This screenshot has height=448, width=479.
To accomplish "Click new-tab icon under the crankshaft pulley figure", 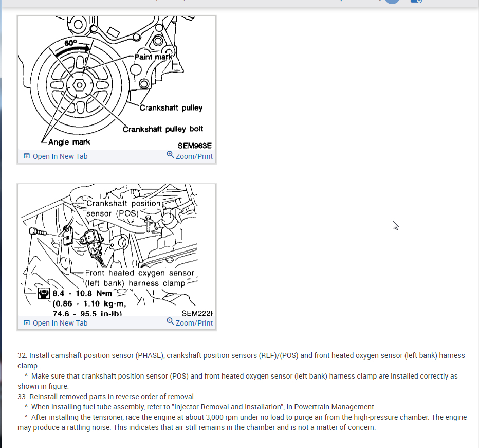I will 27,156.
